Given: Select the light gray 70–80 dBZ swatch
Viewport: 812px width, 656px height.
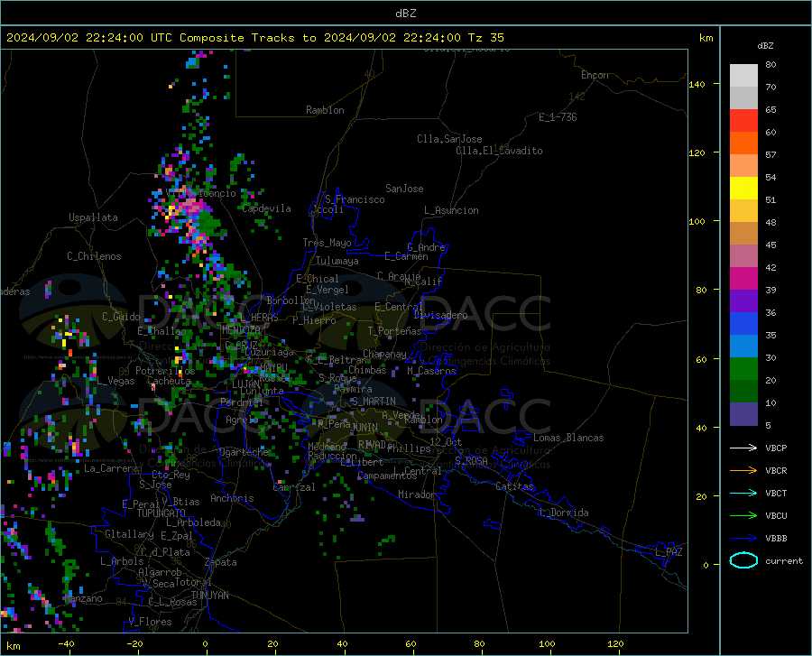Looking at the screenshot, I should coord(743,76).
